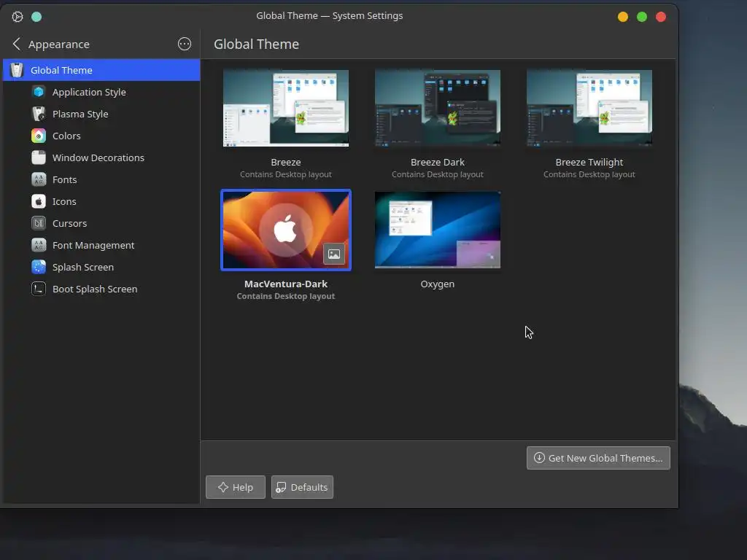Click the Plasma Style icon
747x560 pixels.
(39, 114)
